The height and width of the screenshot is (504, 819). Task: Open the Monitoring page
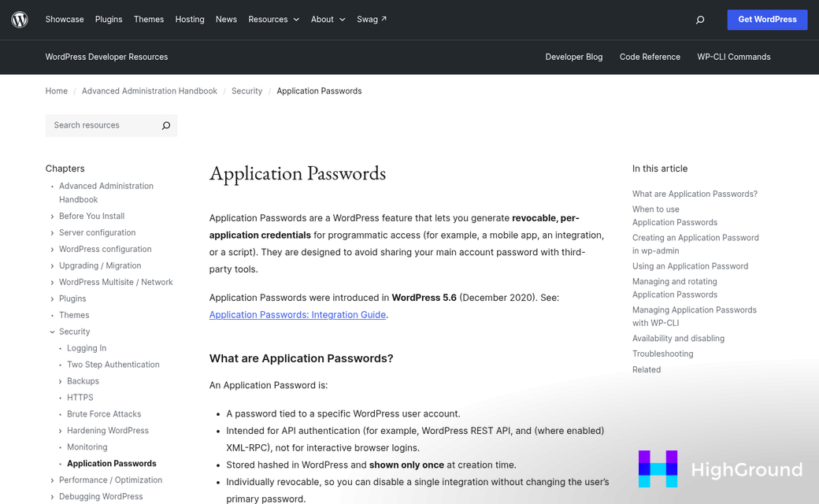click(x=87, y=447)
